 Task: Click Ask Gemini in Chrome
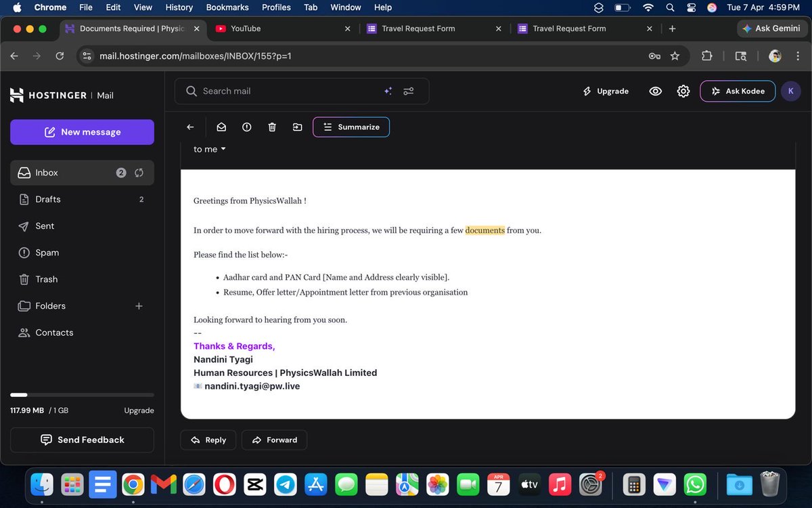pos(771,28)
